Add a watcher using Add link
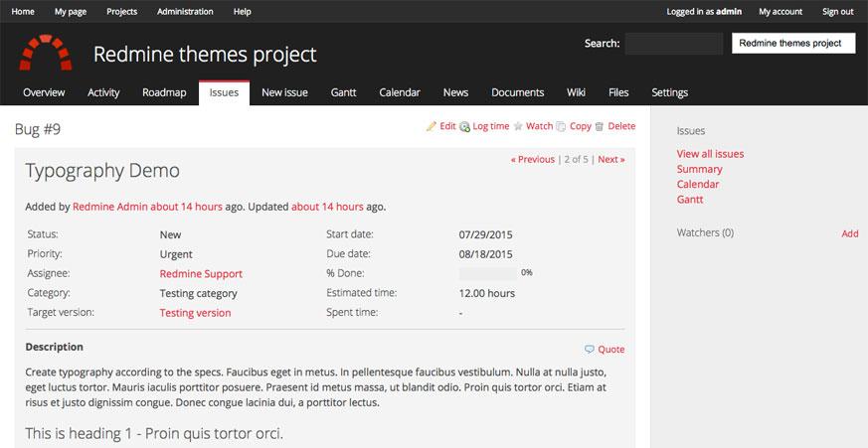 pyautogui.click(x=849, y=233)
